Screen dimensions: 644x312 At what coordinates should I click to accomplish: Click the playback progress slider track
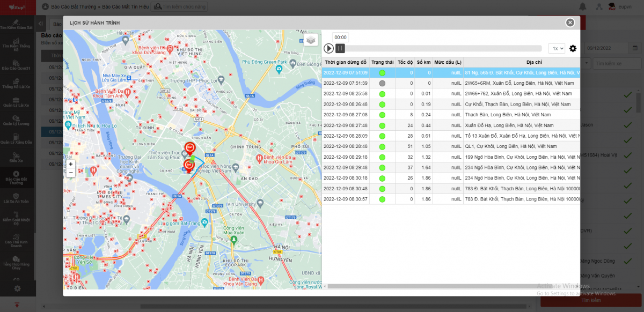pos(443,48)
